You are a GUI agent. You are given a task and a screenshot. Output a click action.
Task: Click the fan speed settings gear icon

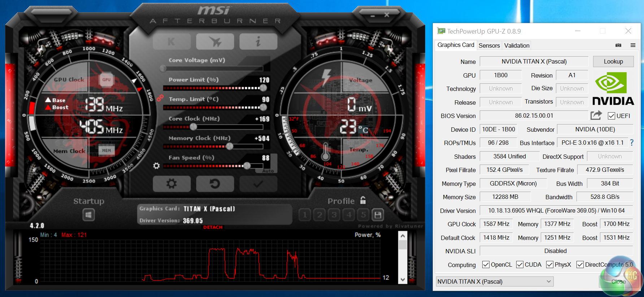(x=156, y=166)
